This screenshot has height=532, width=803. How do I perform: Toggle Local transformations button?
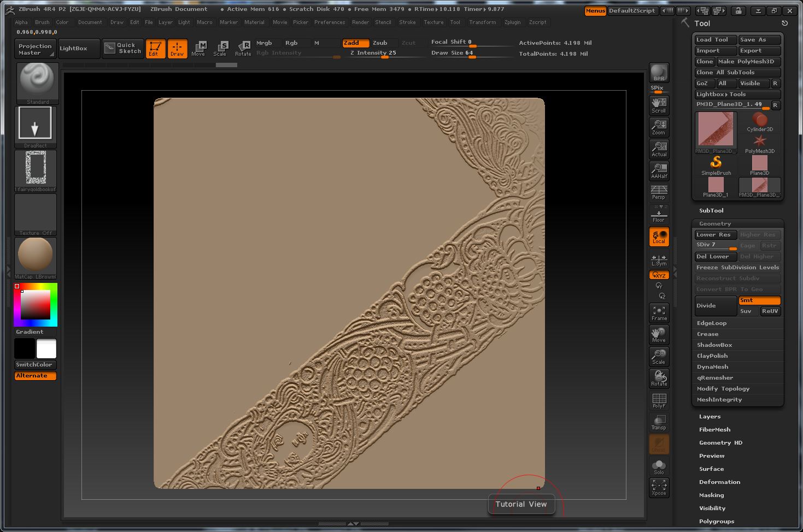[659, 236]
